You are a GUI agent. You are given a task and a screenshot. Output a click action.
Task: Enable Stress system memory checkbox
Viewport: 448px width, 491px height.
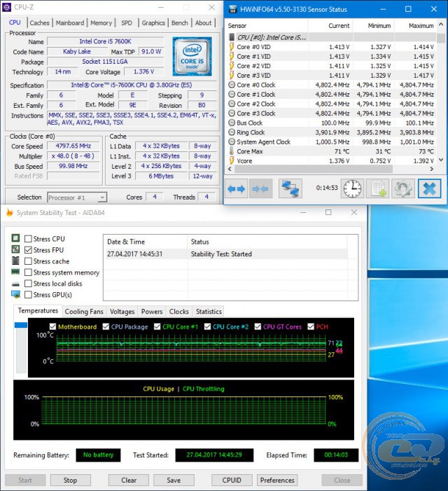pyautogui.click(x=28, y=272)
